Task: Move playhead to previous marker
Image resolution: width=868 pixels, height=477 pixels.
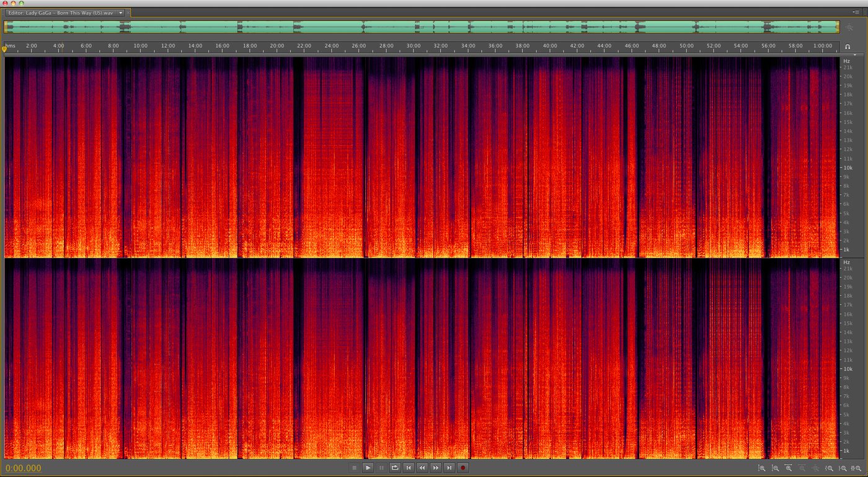Action: tap(409, 468)
